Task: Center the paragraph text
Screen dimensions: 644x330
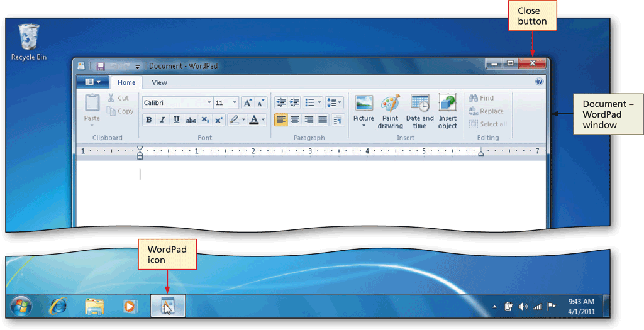Action: click(x=295, y=120)
